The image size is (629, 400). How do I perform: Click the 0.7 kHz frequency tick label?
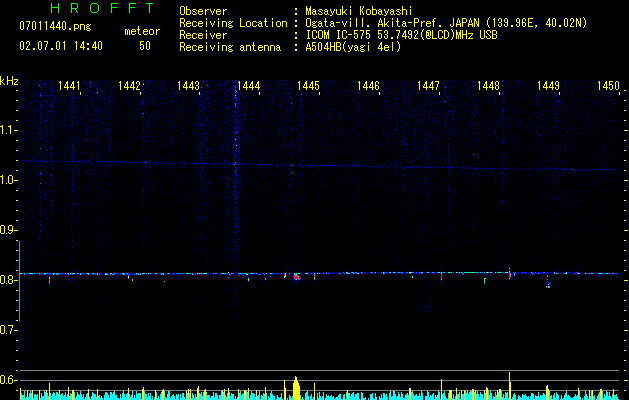pos(8,331)
